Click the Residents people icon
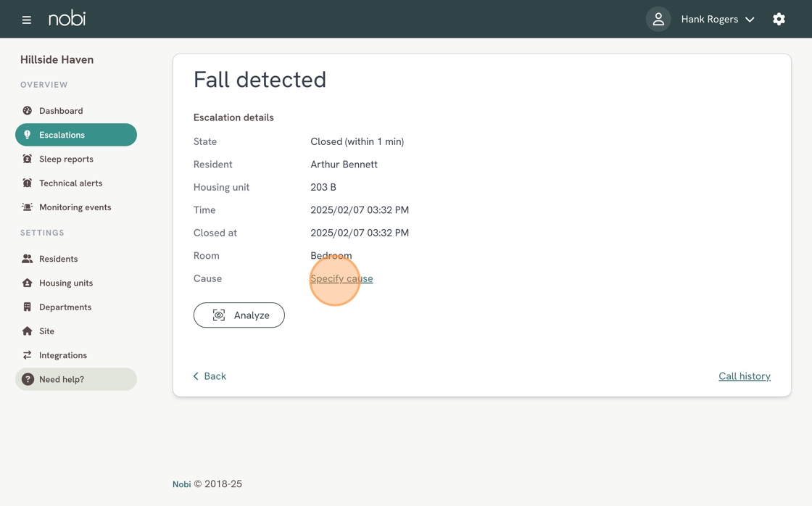Screen dimensions: 812x506 [28, 259]
